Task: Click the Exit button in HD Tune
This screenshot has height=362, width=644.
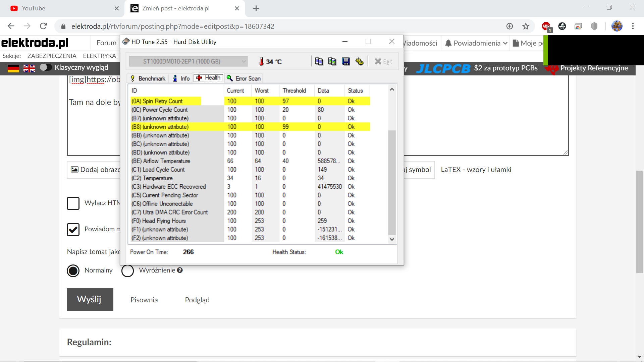Action: (x=383, y=61)
